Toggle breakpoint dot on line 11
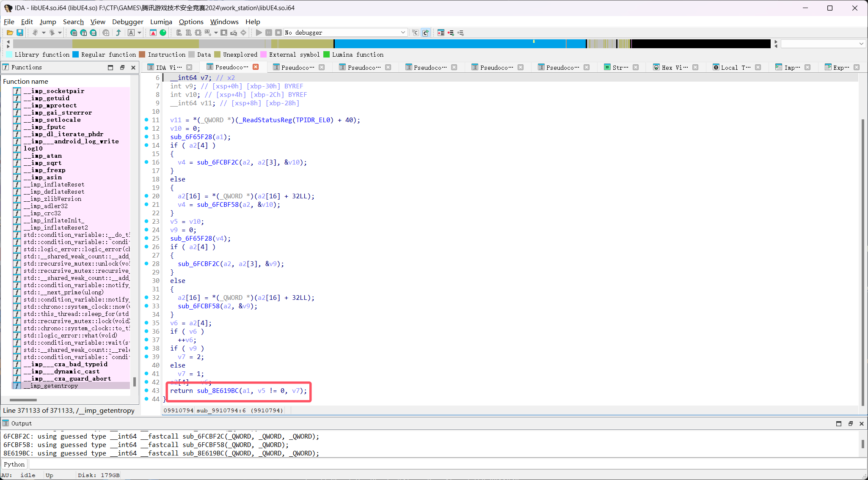 146,120
